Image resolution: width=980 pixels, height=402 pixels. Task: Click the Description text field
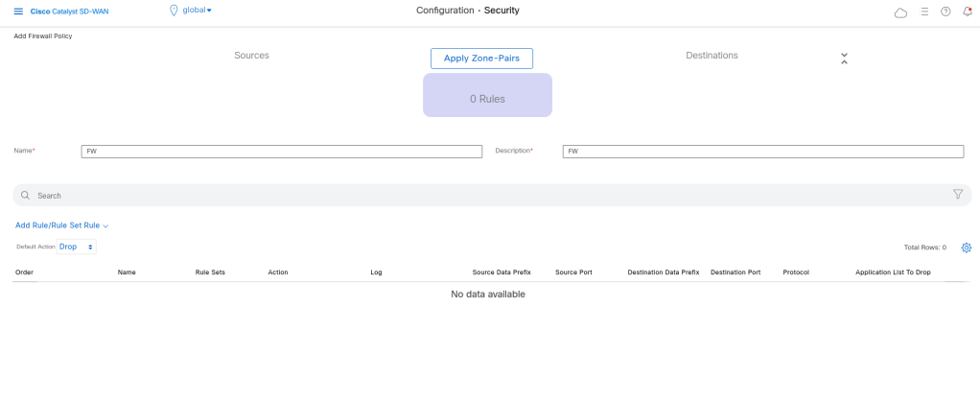[762, 152]
